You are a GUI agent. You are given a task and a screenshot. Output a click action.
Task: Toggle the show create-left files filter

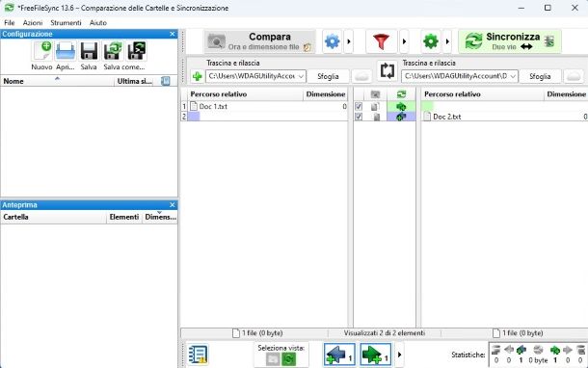339,355
